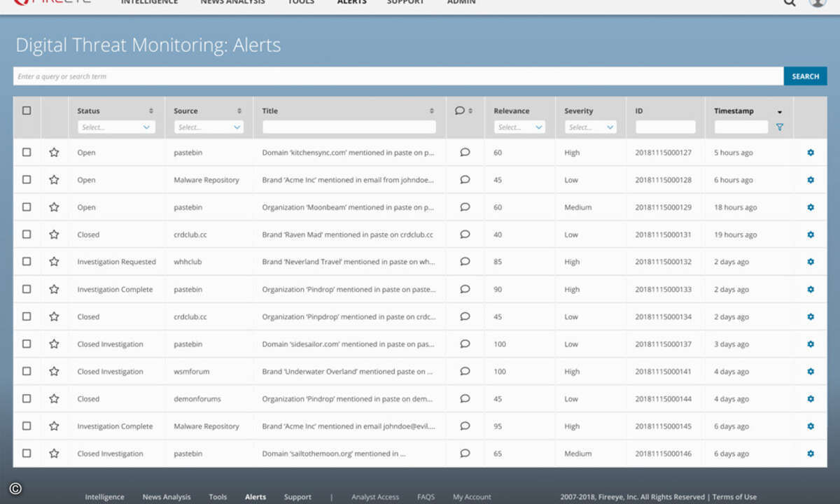This screenshot has width=840, height=504.
Task: Open comments on Moonbeam alert
Action: pyautogui.click(x=465, y=206)
